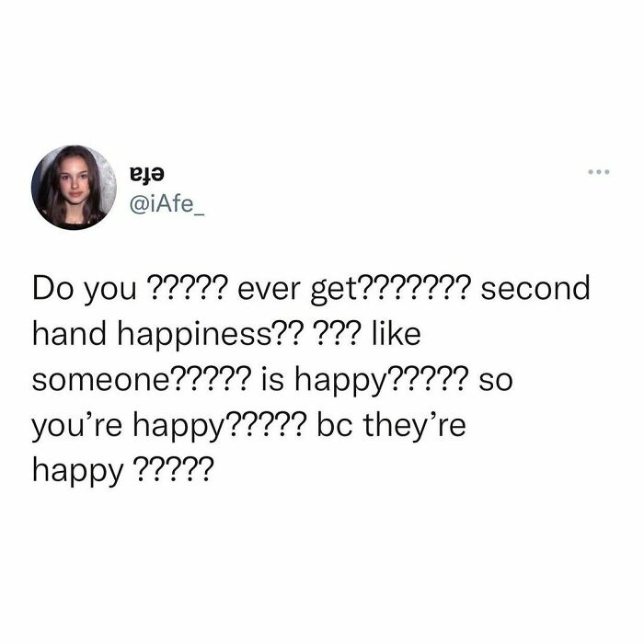
Task: Select the word "someone" in the tweet text
Action: 98,380
